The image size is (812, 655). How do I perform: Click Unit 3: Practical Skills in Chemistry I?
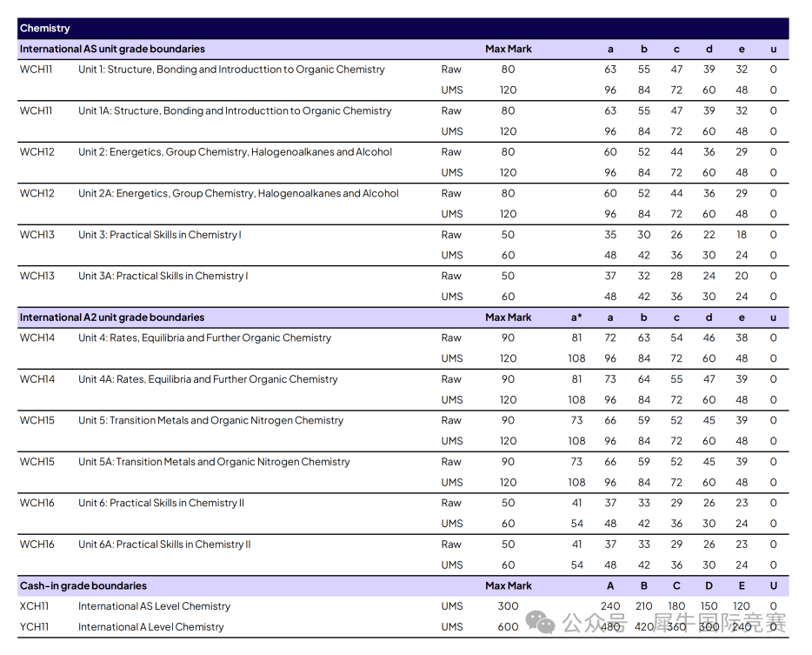click(160, 235)
